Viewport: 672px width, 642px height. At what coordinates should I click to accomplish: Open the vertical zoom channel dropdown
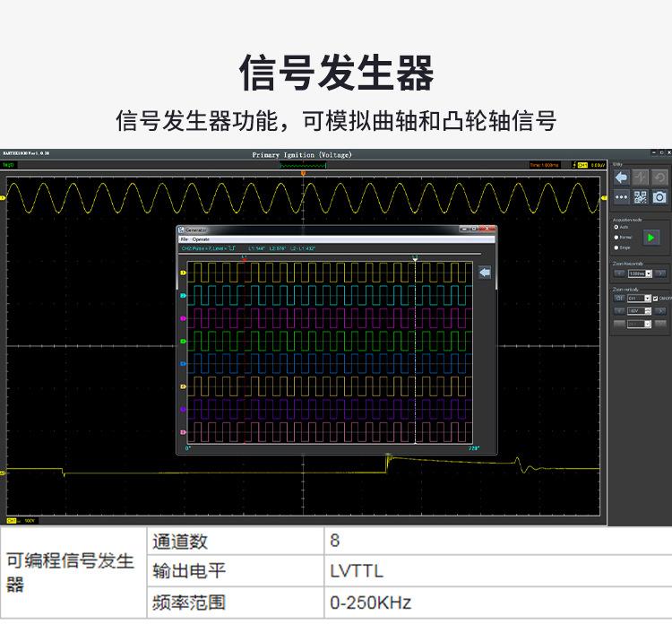tap(639, 299)
